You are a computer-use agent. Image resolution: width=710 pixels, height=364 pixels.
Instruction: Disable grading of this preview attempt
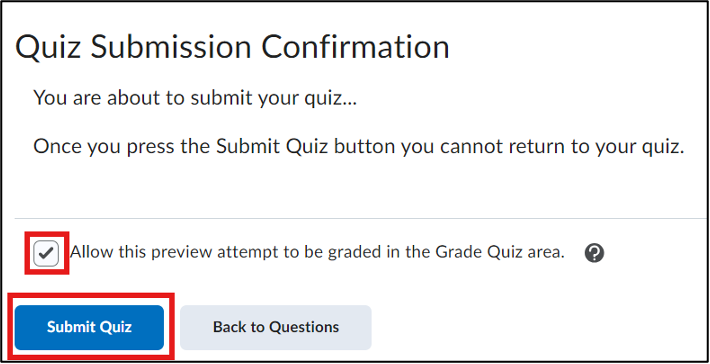pyautogui.click(x=46, y=254)
